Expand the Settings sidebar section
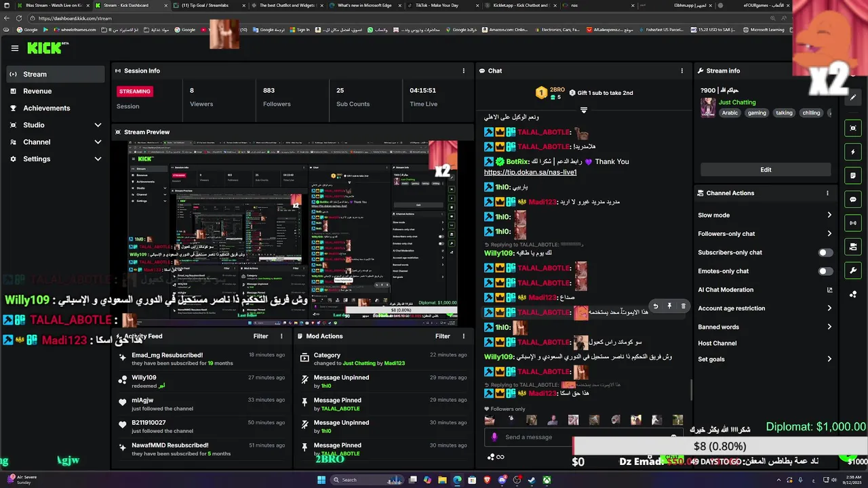The image size is (868, 488). point(54,159)
